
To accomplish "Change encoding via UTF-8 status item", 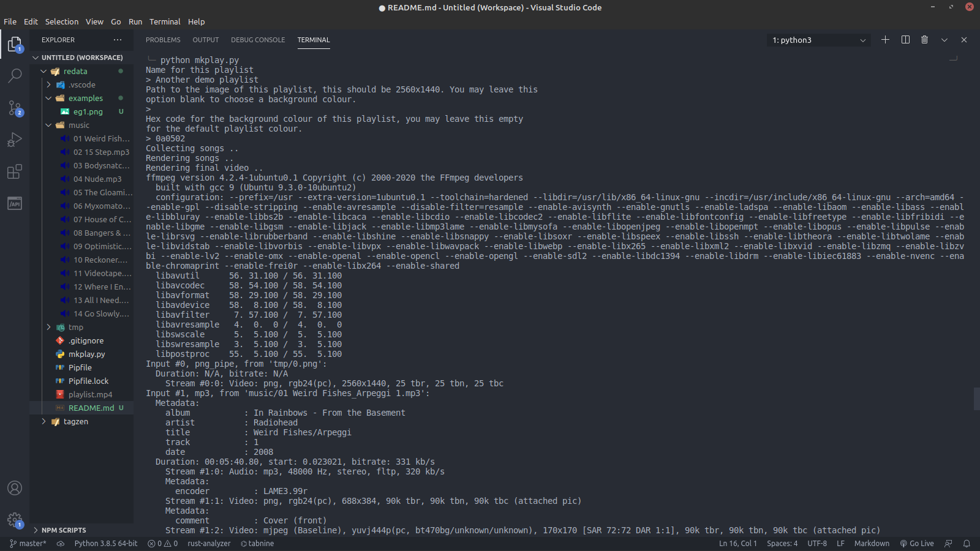I will pyautogui.click(x=817, y=544).
